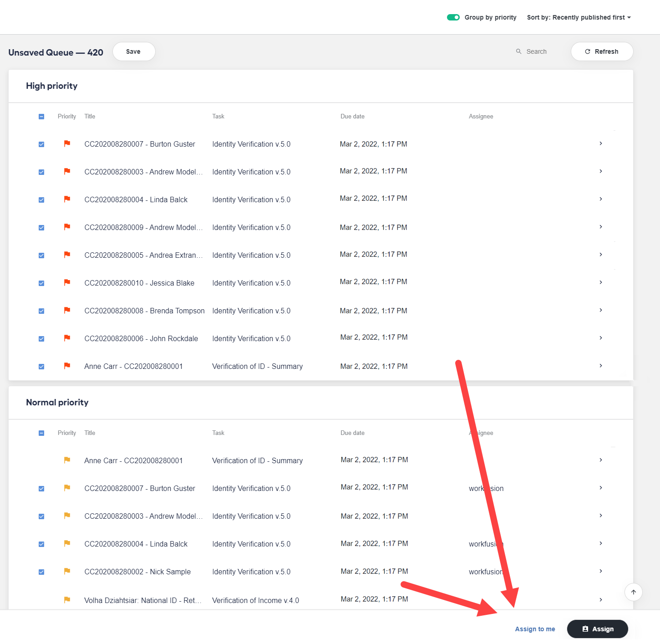Viewport: 660px width, 644px height.
Task: Click workfusion assignee in Nick Sample row
Action: coord(486,572)
